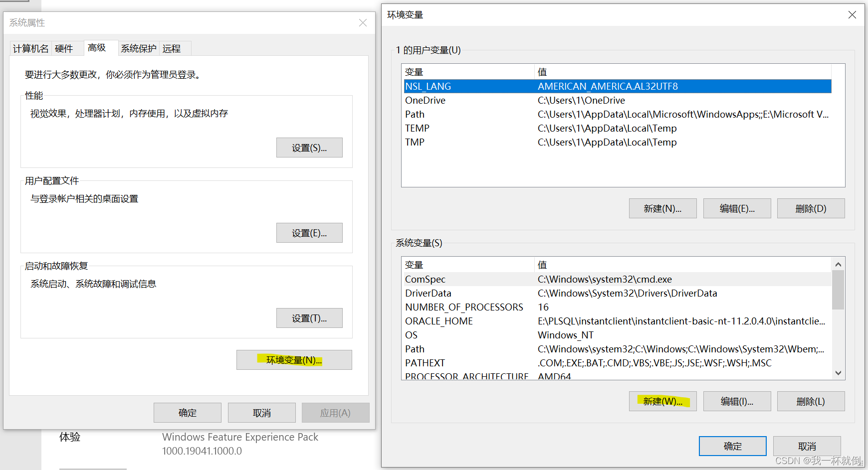This screenshot has height=470, width=868.
Task: Click 编辑(E) to edit selected user variable
Action: [737, 208]
